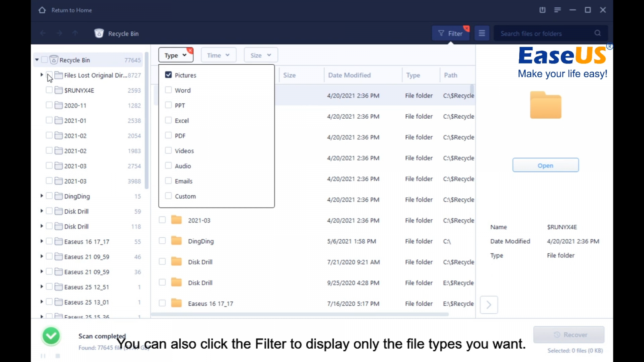Switch to list view layout icon
The width and height of the screenshot is (644, 362).
coord(482,33)
